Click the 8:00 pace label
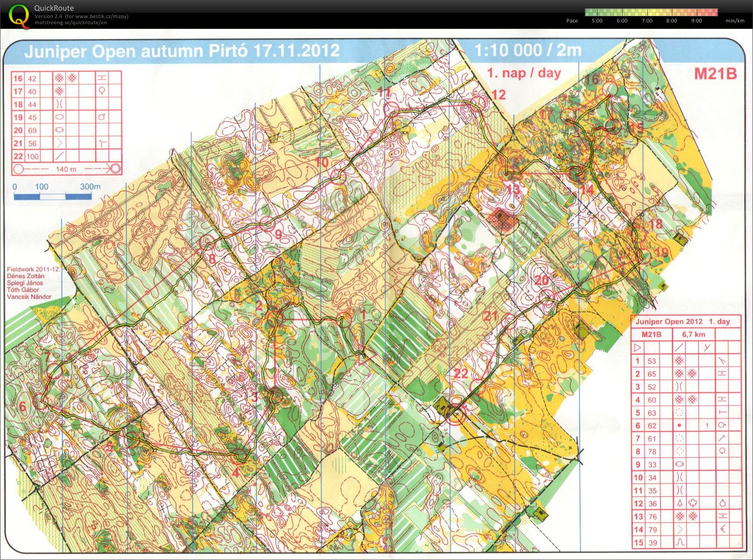This screenshot has width=753, height=560. point(671,21)
